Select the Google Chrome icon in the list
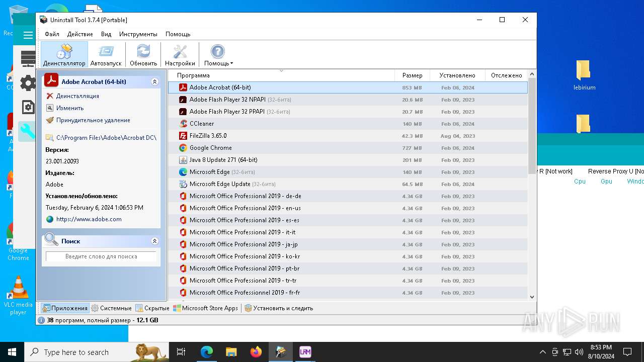 [x=183, y=148]
